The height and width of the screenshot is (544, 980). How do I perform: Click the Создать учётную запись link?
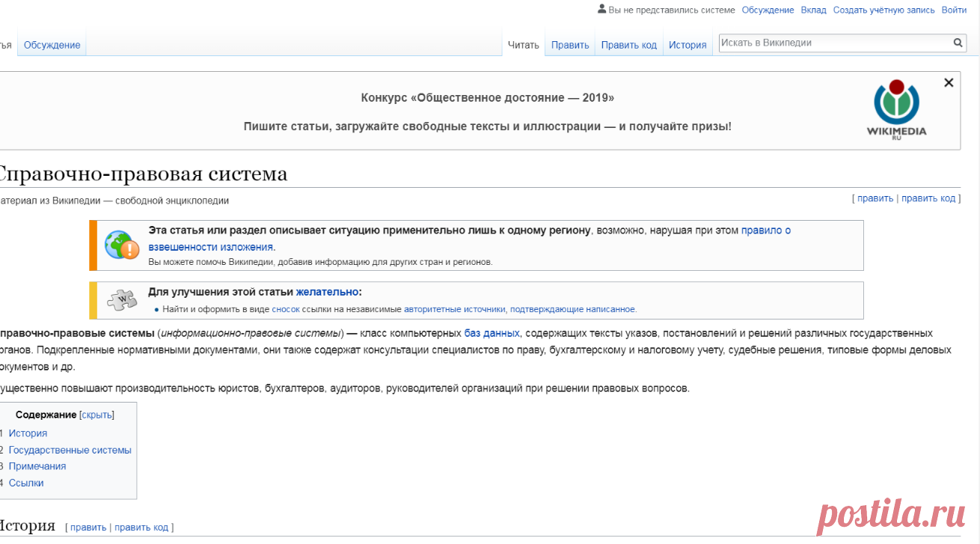(x=884, y=10)
